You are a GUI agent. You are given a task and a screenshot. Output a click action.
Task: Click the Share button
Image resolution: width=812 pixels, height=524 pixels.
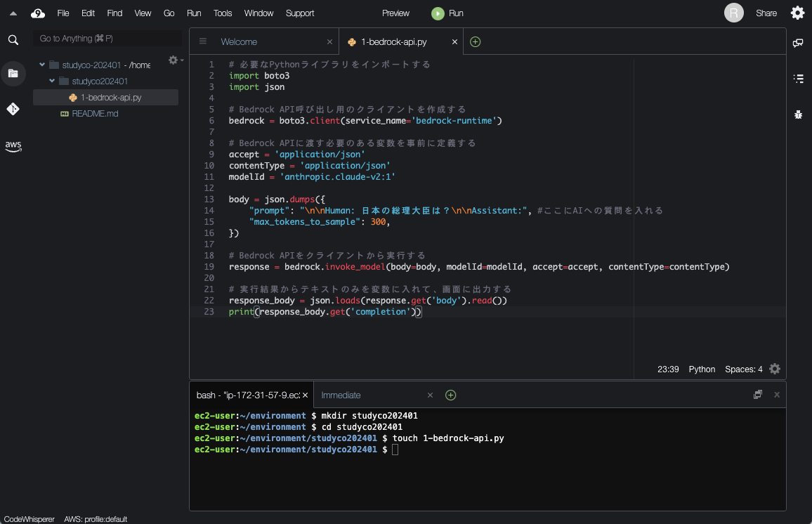(766, 13)
